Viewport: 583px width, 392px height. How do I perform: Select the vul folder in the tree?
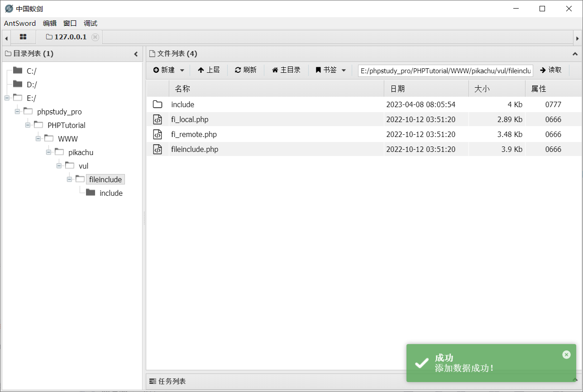[x=83, y=166]
